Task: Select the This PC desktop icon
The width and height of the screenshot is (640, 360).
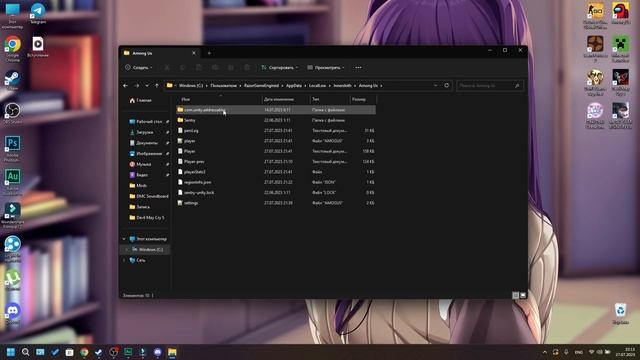Action: [12, 16]
